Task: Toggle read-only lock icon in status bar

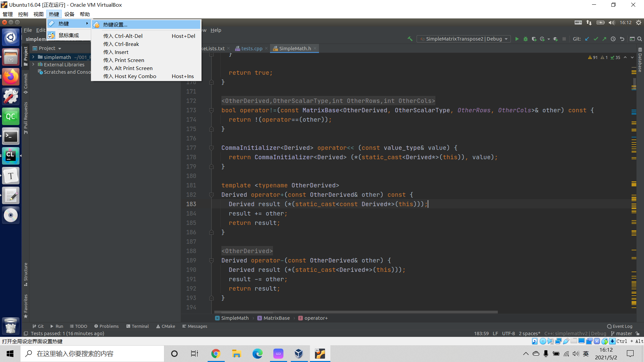Action: point(638,334)
